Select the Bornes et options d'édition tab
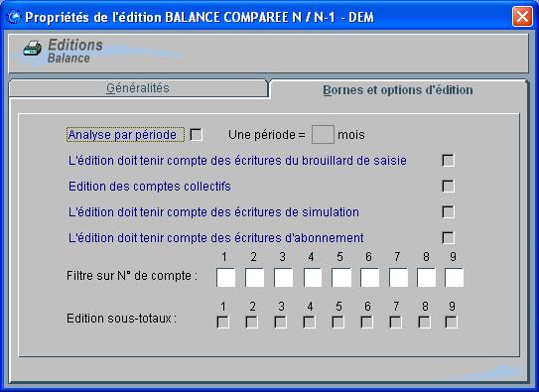This screenshot has height=392, width=539. pyautogui.click(x=398, y=90)
